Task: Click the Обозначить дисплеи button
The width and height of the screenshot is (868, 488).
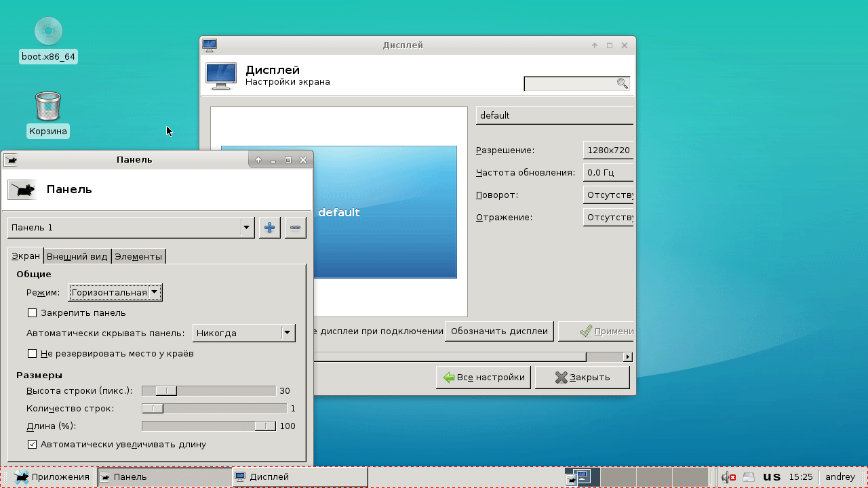Action: tap(499, 331)
